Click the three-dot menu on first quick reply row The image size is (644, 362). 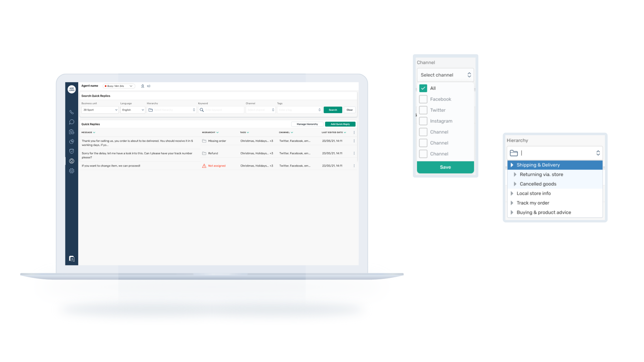354,141
